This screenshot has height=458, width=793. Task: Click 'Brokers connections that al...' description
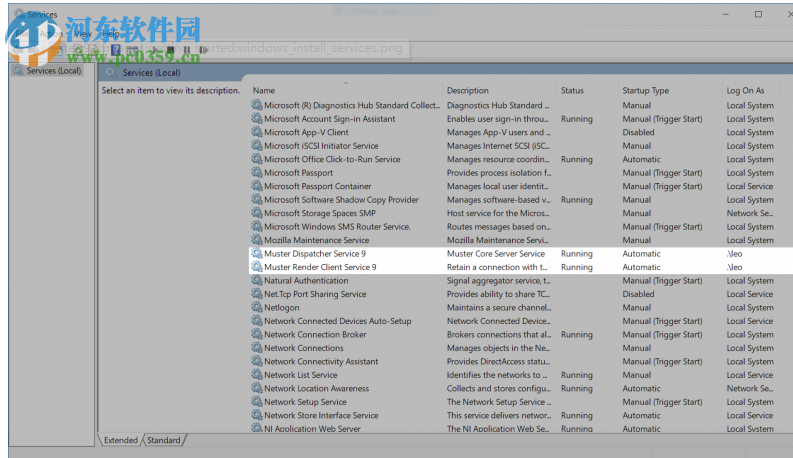point(499,334)
